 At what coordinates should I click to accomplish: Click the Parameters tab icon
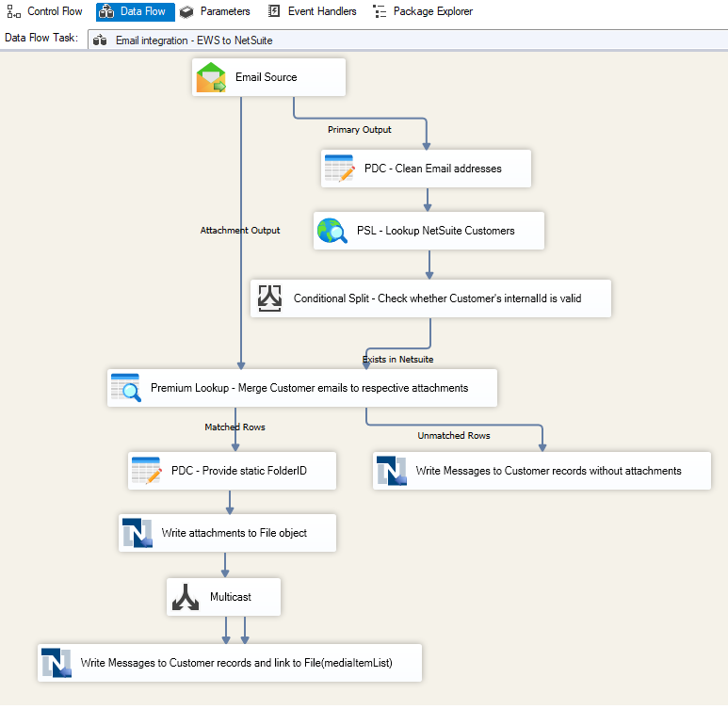186,11
